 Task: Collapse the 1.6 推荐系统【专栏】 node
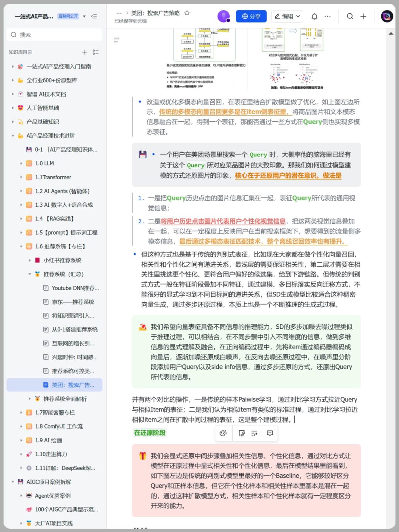pyautogui.click(x=21, y=246)
